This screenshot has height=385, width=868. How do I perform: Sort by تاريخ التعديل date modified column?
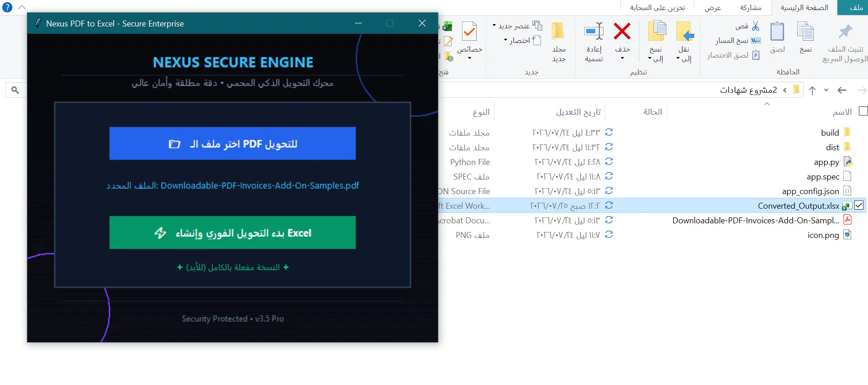(578, 112)
